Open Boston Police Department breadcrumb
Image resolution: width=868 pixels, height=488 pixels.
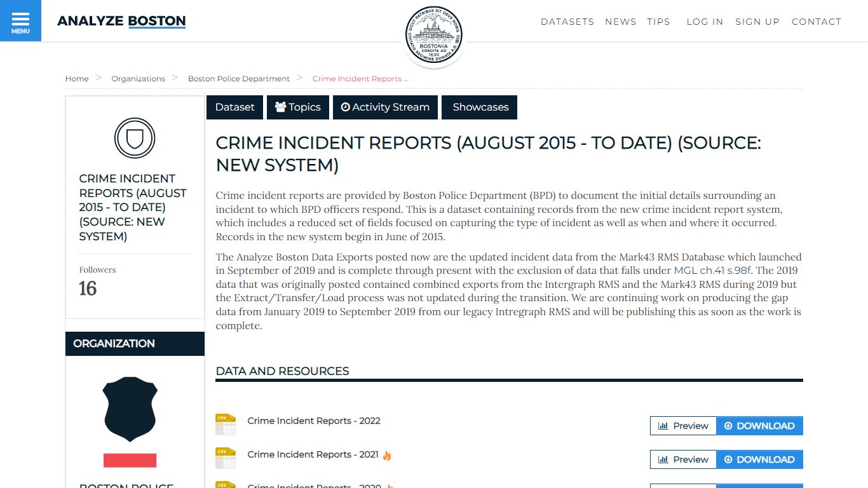[239, 79]
